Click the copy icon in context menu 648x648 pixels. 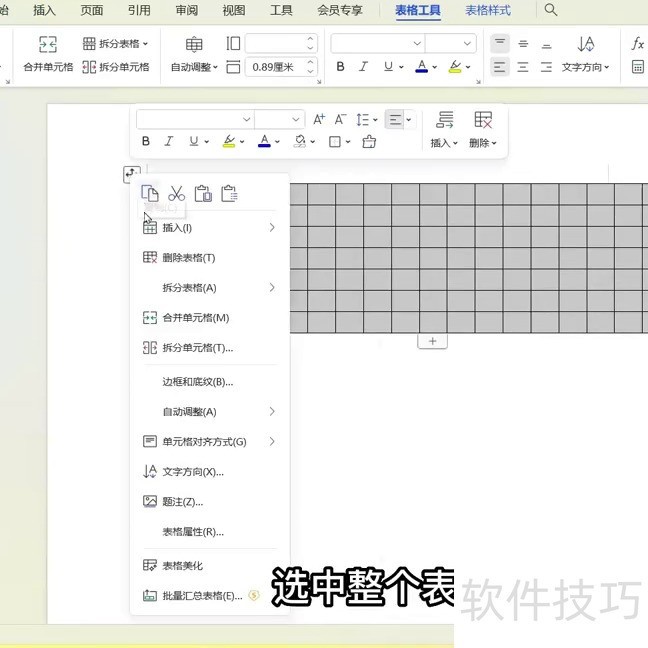(150, 194)
